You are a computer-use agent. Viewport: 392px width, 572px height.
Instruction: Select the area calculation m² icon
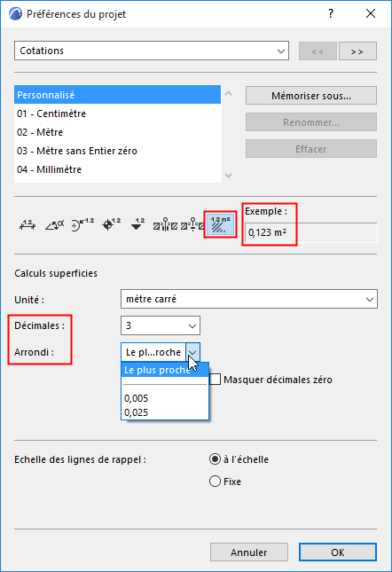pos(220,224)
